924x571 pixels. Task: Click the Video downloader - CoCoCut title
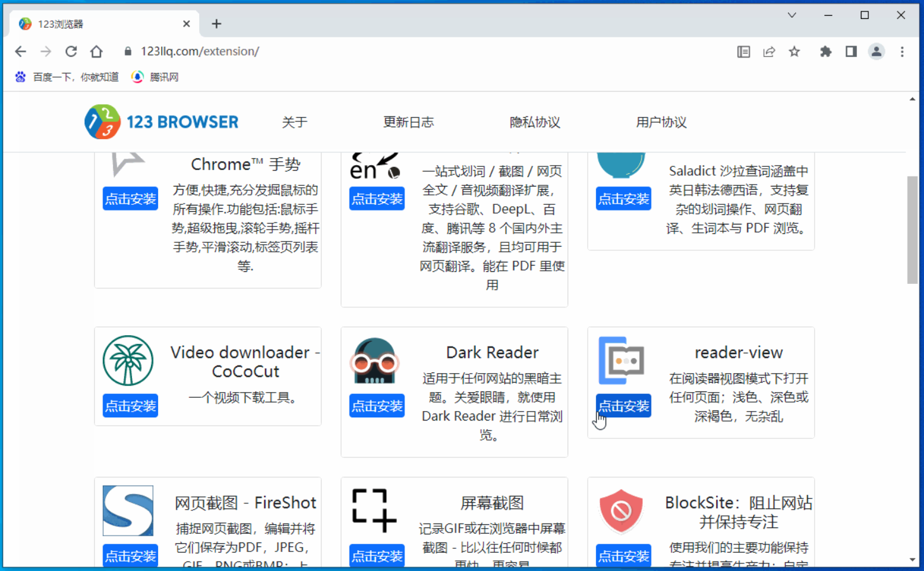tap(245, 362)
